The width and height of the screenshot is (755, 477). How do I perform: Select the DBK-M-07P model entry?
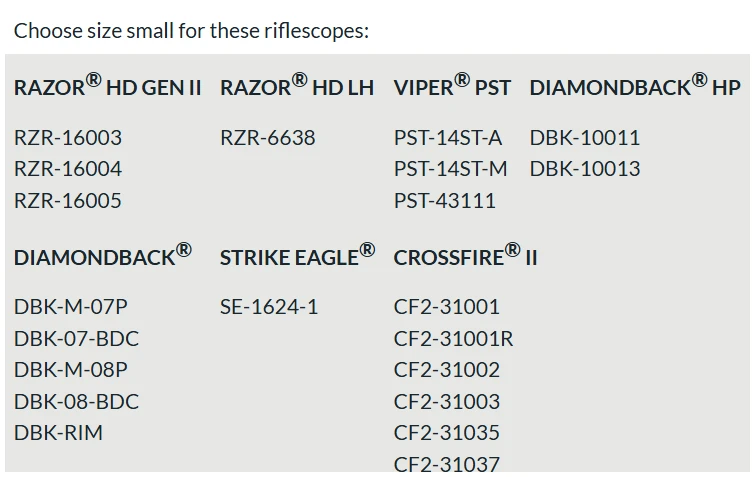70,306
